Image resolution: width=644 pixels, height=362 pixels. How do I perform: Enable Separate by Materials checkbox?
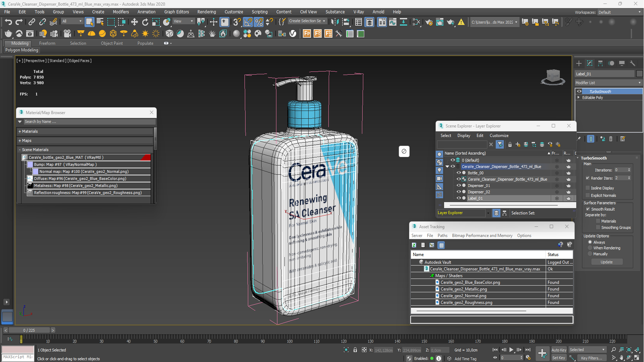598,221
